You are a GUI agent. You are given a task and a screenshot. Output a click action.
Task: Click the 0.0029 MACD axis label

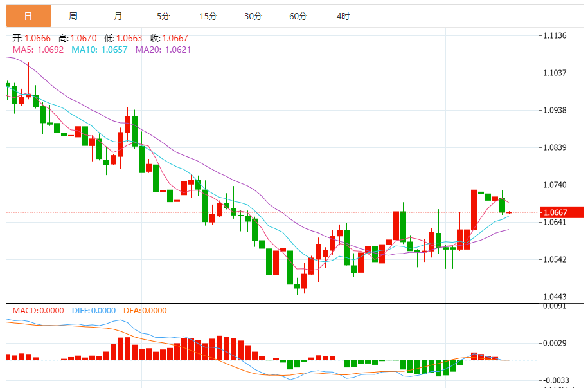[555, 344]
